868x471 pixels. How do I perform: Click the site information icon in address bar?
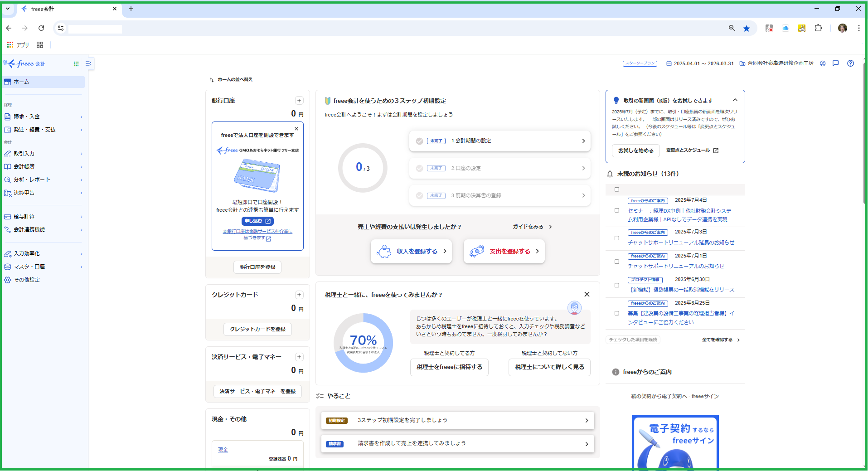[61, 28]
